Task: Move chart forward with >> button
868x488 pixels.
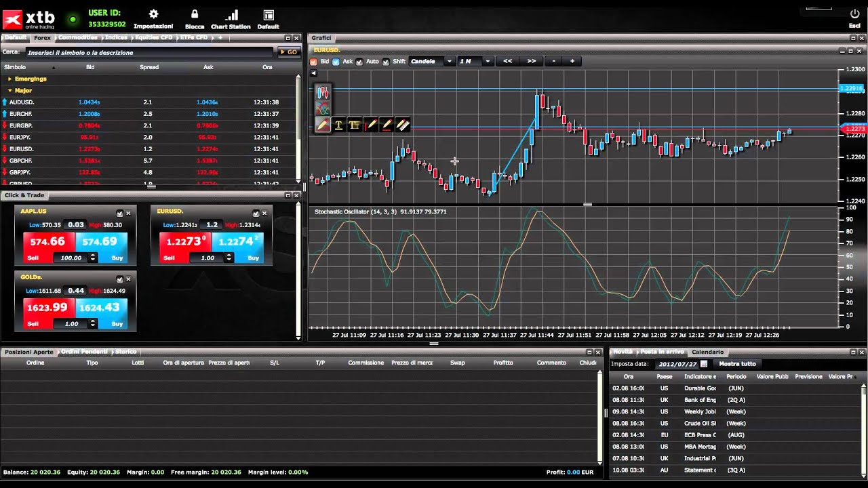Action: tap(532, 61)
